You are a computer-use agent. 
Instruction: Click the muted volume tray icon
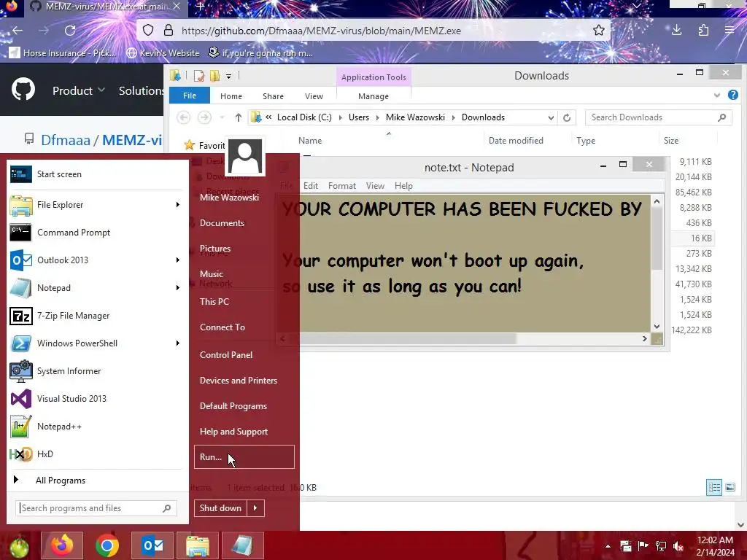pos(678,546)
